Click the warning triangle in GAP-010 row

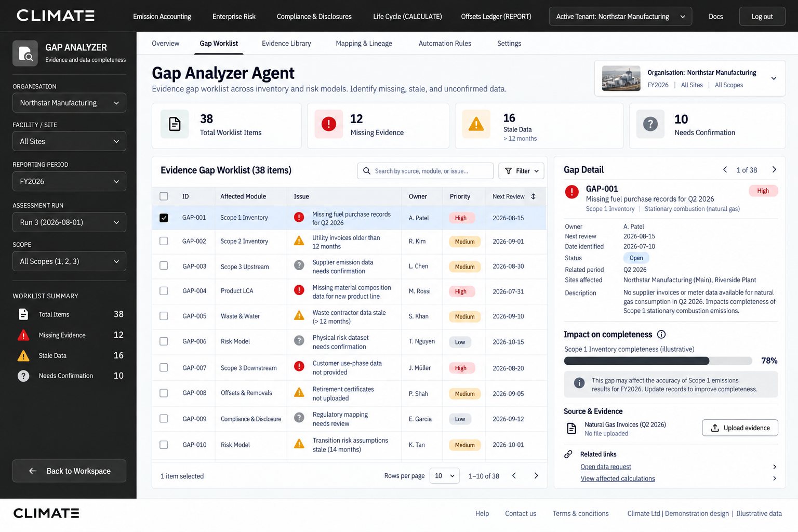pyautogui.click(x=299, y=444)
